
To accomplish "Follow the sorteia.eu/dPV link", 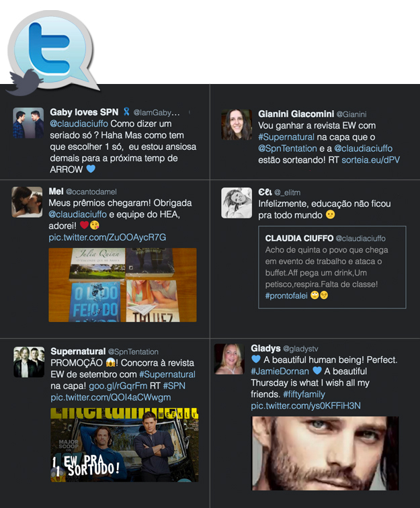I will pos(371,160).
